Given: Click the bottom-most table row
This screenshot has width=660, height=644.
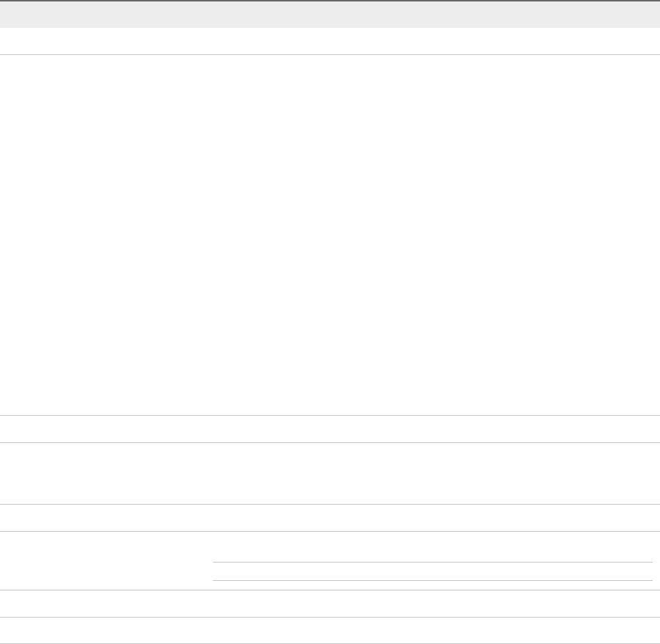Looking at the screenshot, I should [330, 631].
